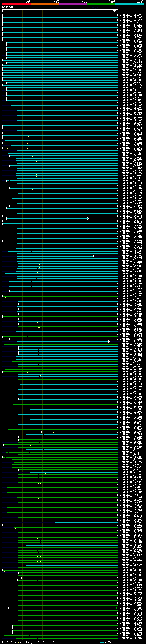The image size is (146, 644).
Task: Click the cyan ~100% identity legend segment
Action: click(129, 4)
